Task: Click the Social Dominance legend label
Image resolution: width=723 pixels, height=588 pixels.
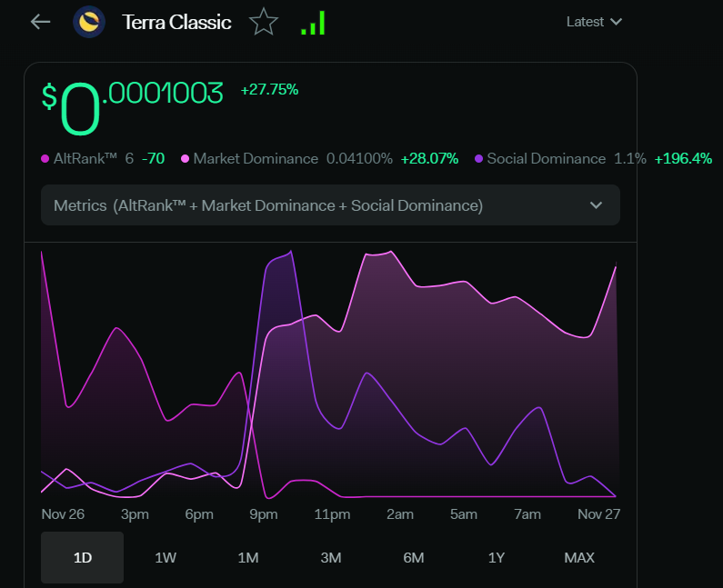Action: pos(546,158)
